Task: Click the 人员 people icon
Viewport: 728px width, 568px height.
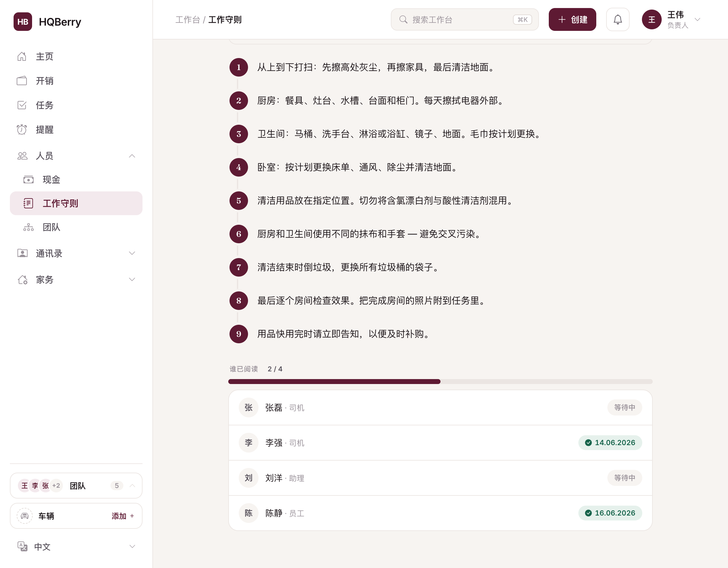Action: [22, 156]
